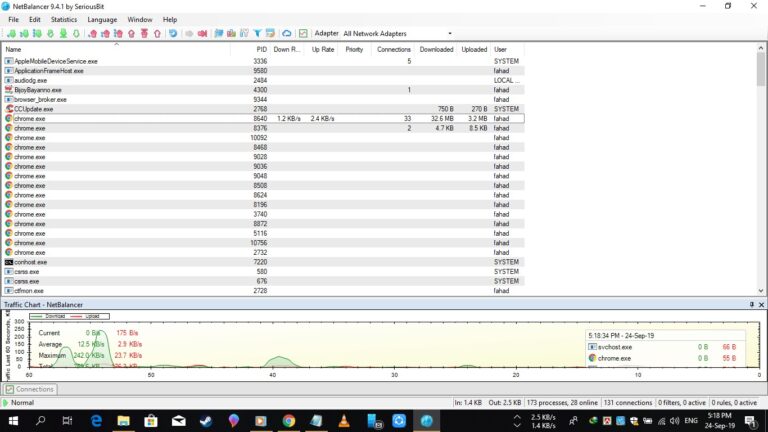Click the last green outlined download icon
The width and height of the screenshot is (768, 432).
[x=76, y=33]
